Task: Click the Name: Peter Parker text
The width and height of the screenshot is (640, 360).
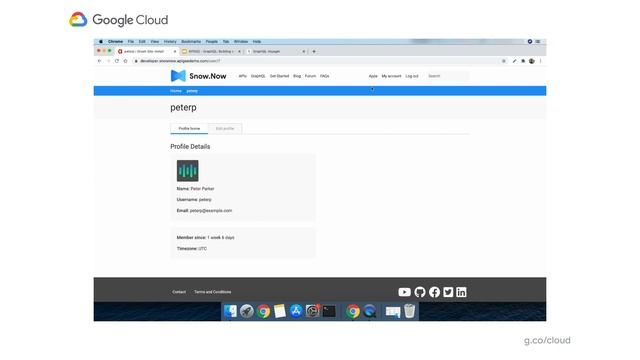Action: [x=195, y=189]
